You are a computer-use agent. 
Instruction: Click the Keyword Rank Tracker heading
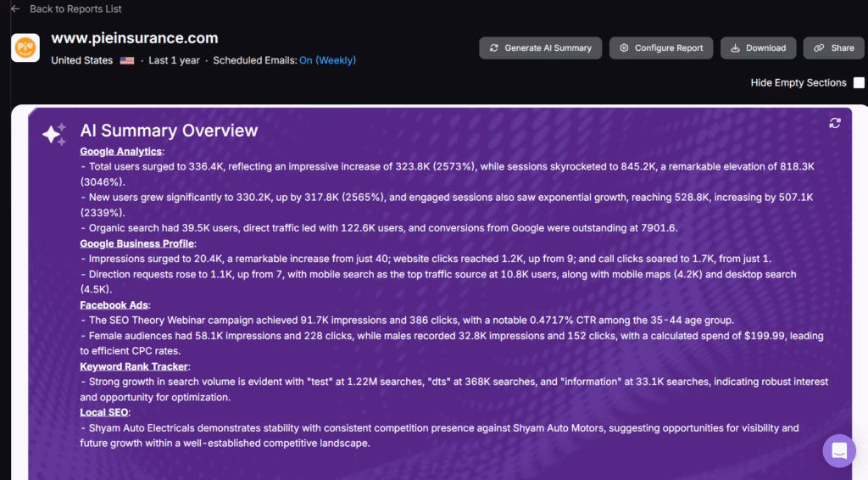[x=134, y=367]
